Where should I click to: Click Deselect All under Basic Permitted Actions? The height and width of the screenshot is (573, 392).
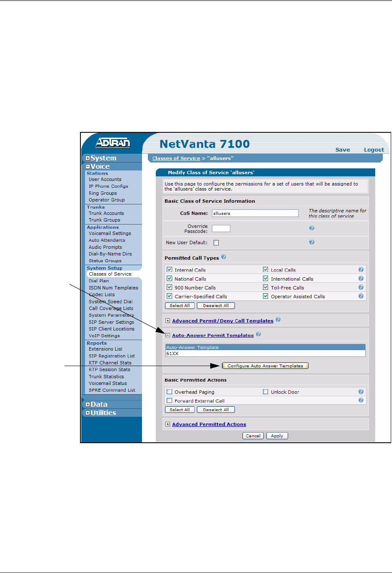(216, 410)
